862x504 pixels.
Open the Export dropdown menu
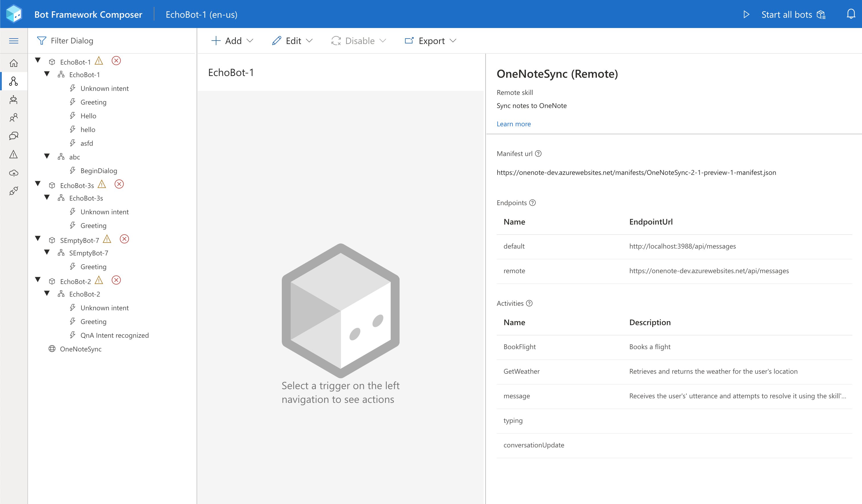[x=430, y=41]
